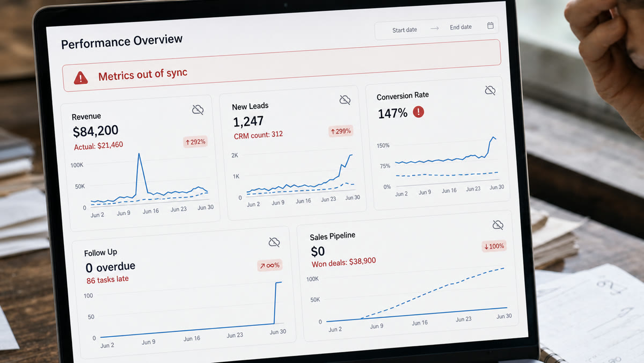Open the calendar icon in date range
This screenshot has height=363, width=644.
pos(491,26)
